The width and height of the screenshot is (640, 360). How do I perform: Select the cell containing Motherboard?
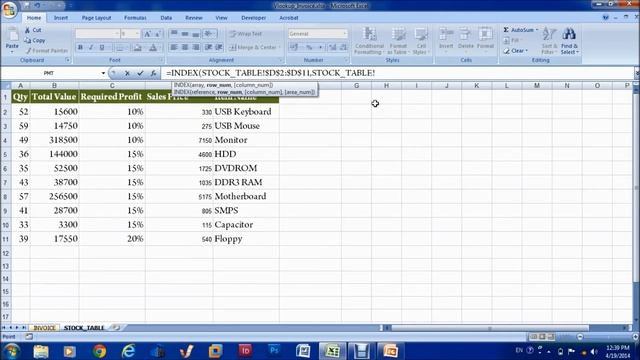tap(246, 196)
